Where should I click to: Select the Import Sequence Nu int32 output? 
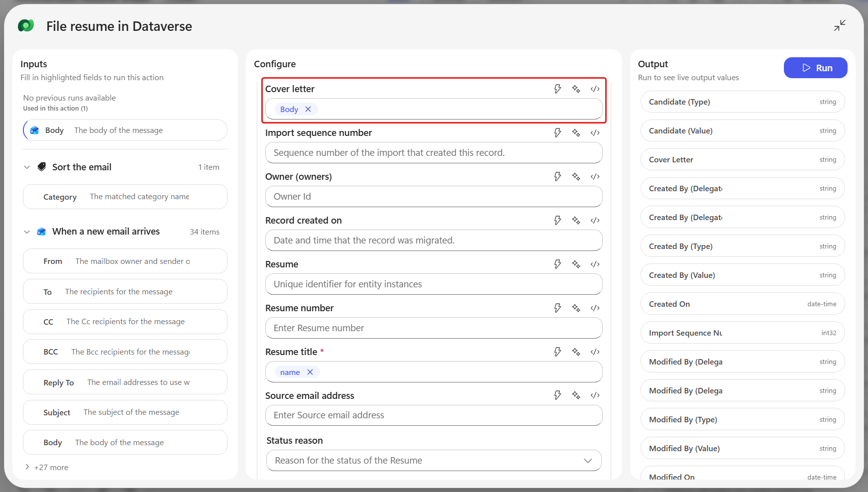point(743,333)
